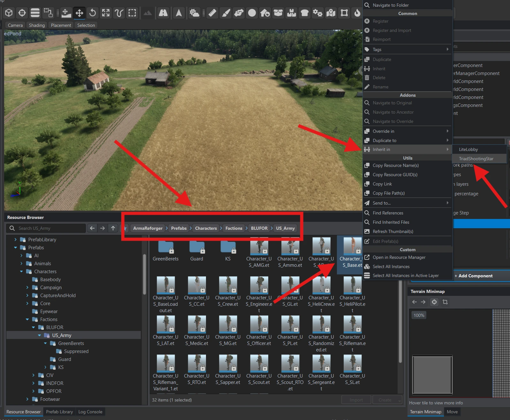Select the Suppressed folder in tree
The height and width of the screenshot is (420, 510).
coord(76,351)
